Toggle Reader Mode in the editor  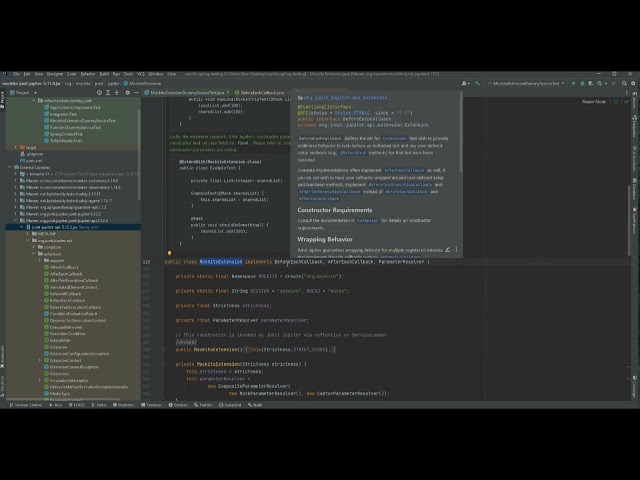(594, 102)
